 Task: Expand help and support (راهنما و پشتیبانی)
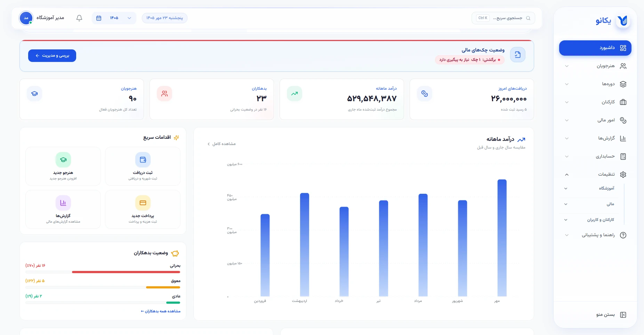click(x=595, y=235)
